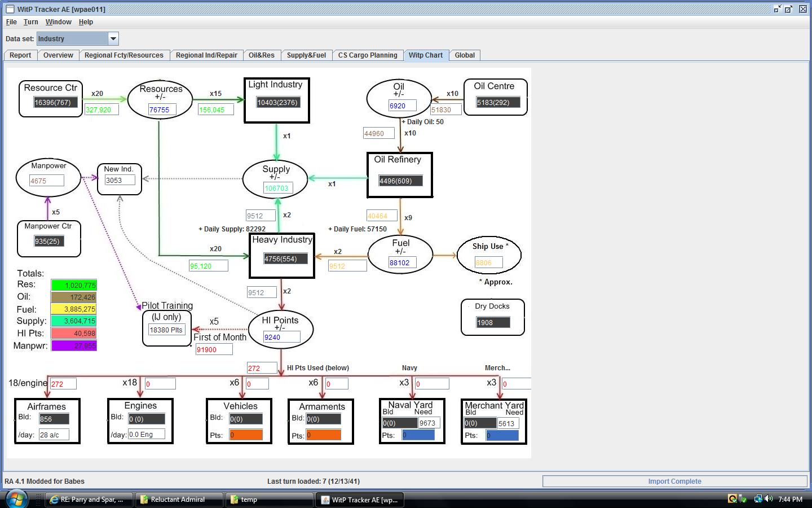Switch to the Oil&Res tab
The image size is (812, 508).
[x=262, y=55]
